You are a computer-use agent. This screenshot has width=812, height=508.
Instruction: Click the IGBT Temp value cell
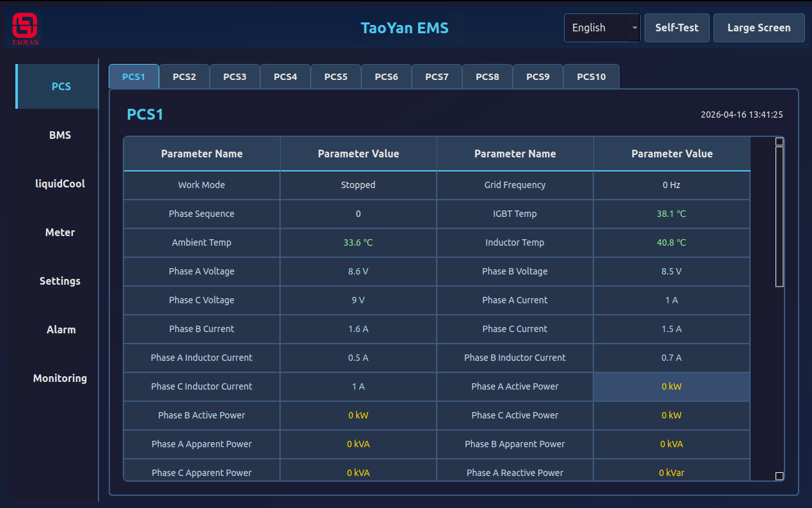pos(671,214)
